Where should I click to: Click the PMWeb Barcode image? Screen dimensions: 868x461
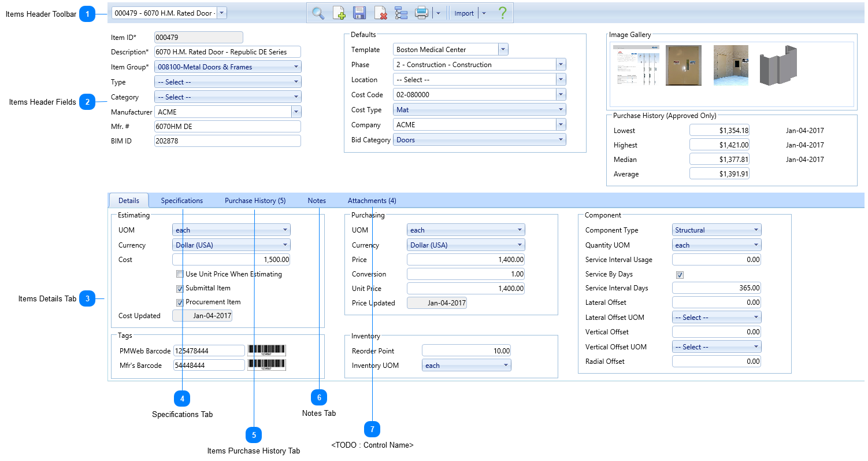pyautogui.click(x=267, y=351)
